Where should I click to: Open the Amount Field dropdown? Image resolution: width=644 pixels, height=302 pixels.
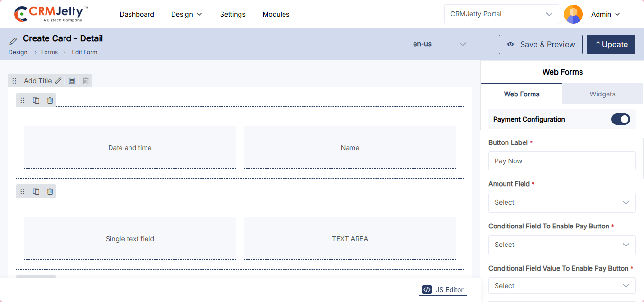coord(561,203)
